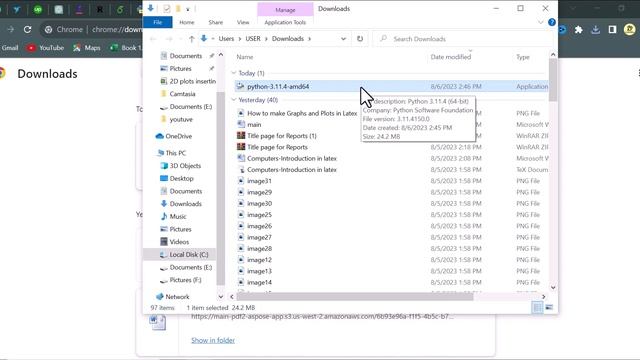The width and height of the screenshot is (640, 360).
Task: Click the dropdown arrow after Downloads in path
Action: tap(310, 39)
